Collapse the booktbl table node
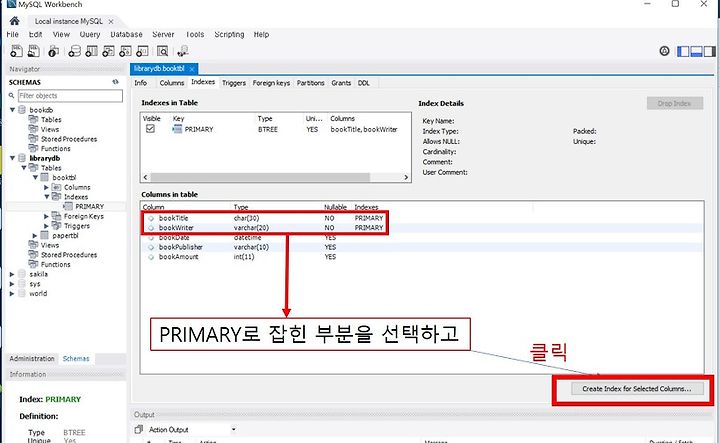Image resolution: width=720 pixels, height=443 pixels. coord(35,177)
